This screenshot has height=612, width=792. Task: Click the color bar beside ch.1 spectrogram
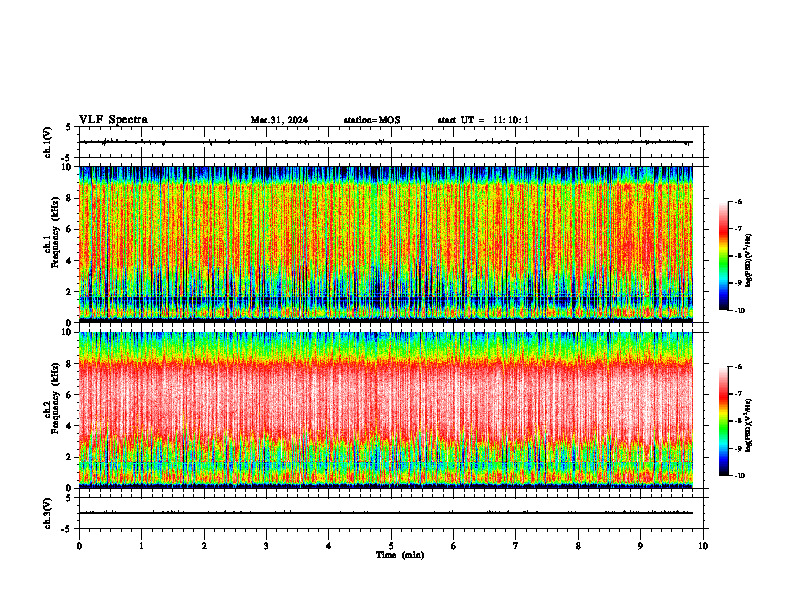pyautogui.click(x=723, y=256)
